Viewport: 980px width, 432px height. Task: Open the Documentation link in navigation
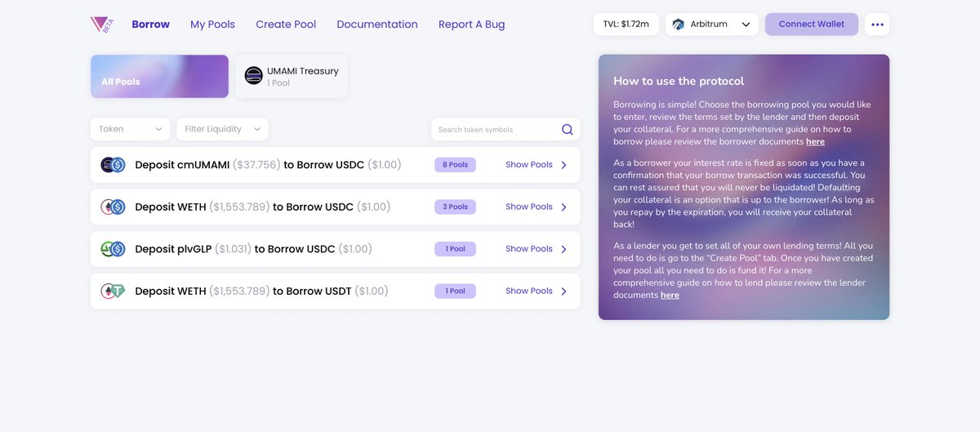(x=377, y=24)
